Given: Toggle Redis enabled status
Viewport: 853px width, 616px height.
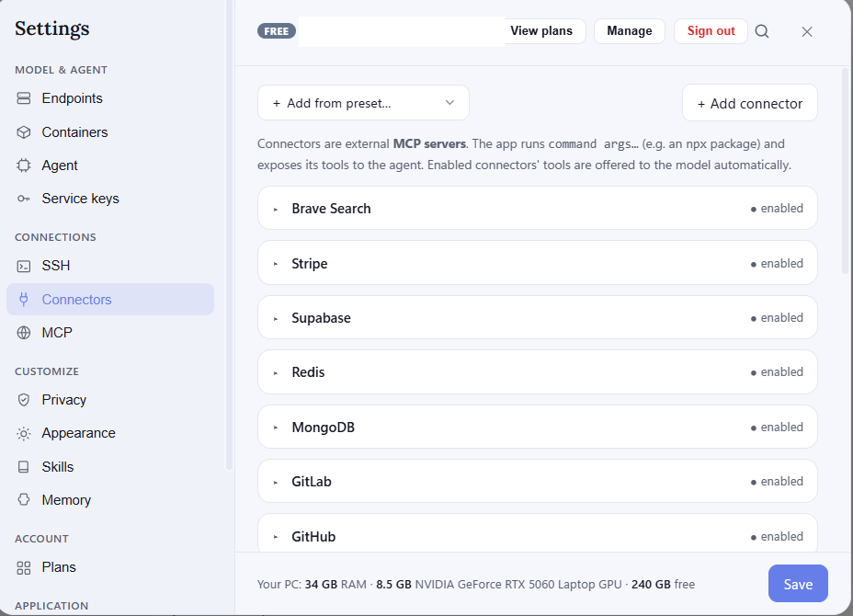Looking at the screenshot, I should click(777, 372).
